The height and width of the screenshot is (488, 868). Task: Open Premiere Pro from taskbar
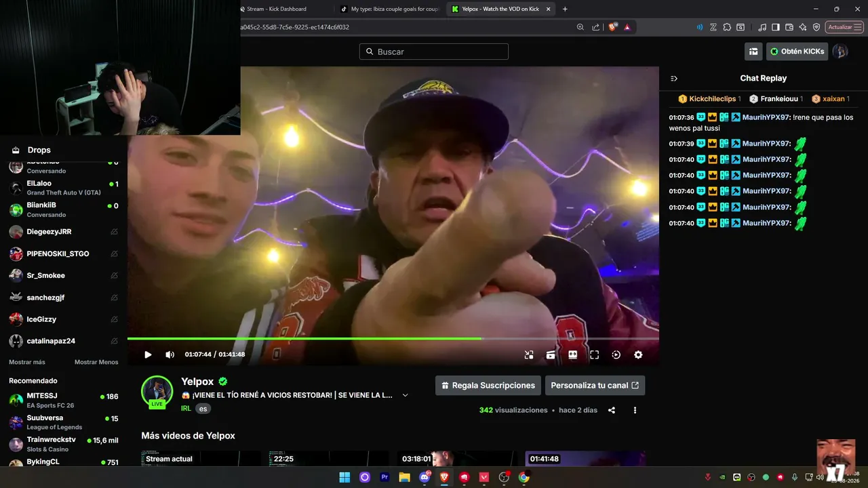385,477
